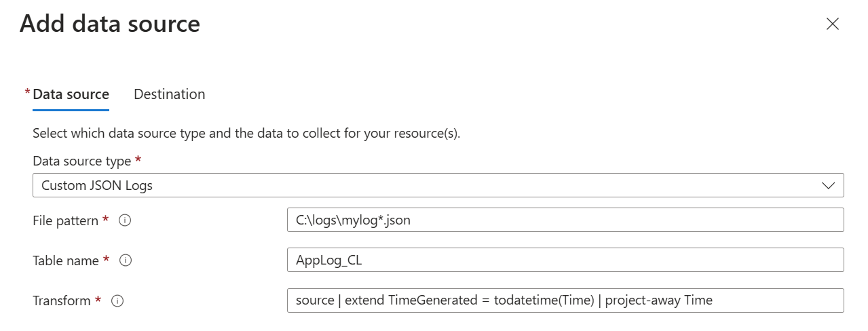Click the Transform query input field
Viewport: 868px width, 331px height.
[565, 300]
